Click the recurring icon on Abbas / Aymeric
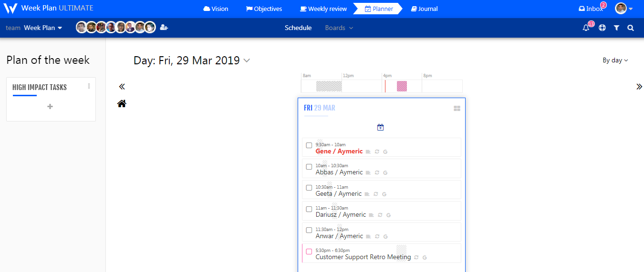The height and width of the screenshot is (272, 644). (377, 173)
